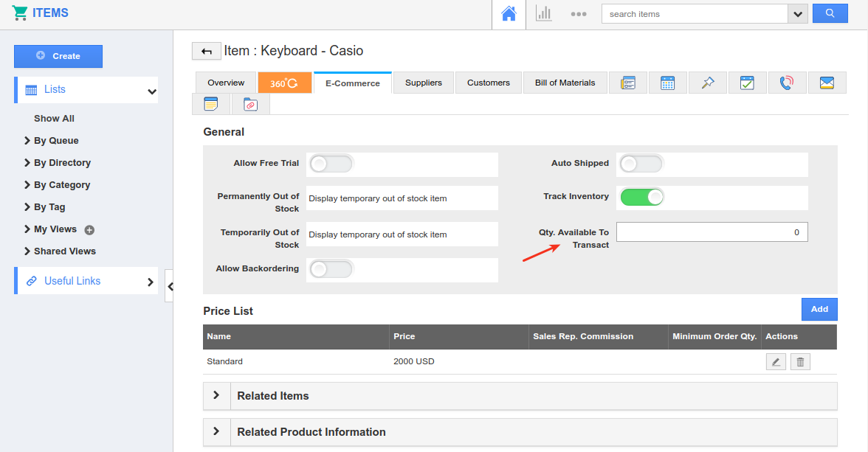Collapse the left sidebar panel arrow
Viewport: 868px width, 452px height.
click(x=170, y=286)
